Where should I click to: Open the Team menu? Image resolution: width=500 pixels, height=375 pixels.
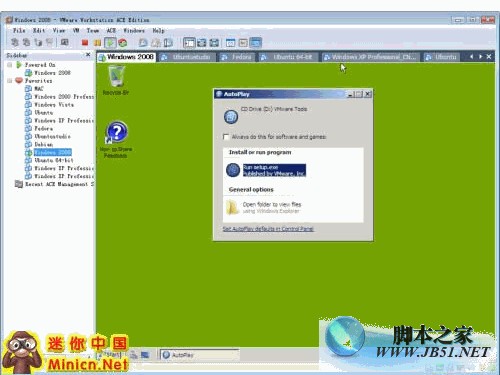coord(93,30)
